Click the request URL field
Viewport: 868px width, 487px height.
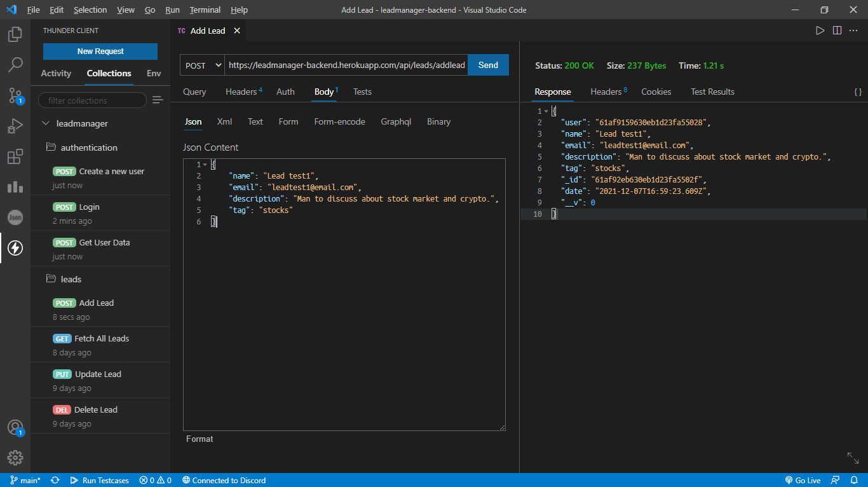point(346,65)
